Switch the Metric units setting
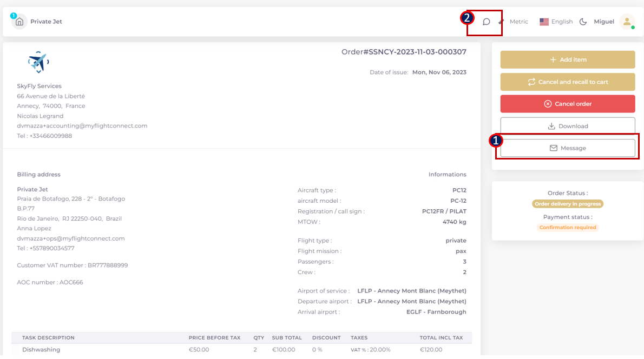This screenshot has height=359, width=644. pos(518,22)
